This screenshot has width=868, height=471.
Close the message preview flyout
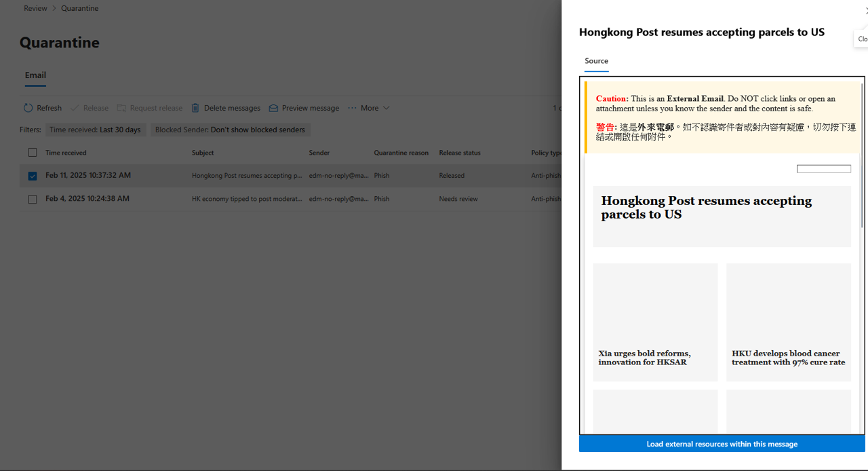coord(865,10)
